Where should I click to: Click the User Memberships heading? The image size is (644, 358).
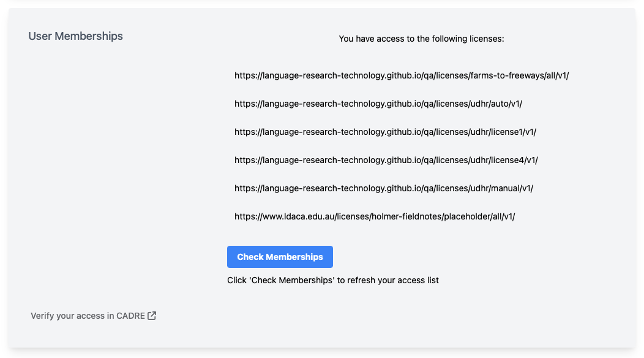click(75, 36)
